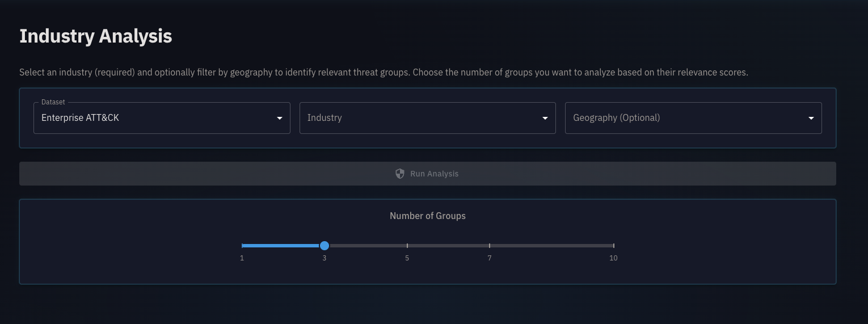Click the Industry dropdown arrow

pyautogui.click(x=545, y=118)
